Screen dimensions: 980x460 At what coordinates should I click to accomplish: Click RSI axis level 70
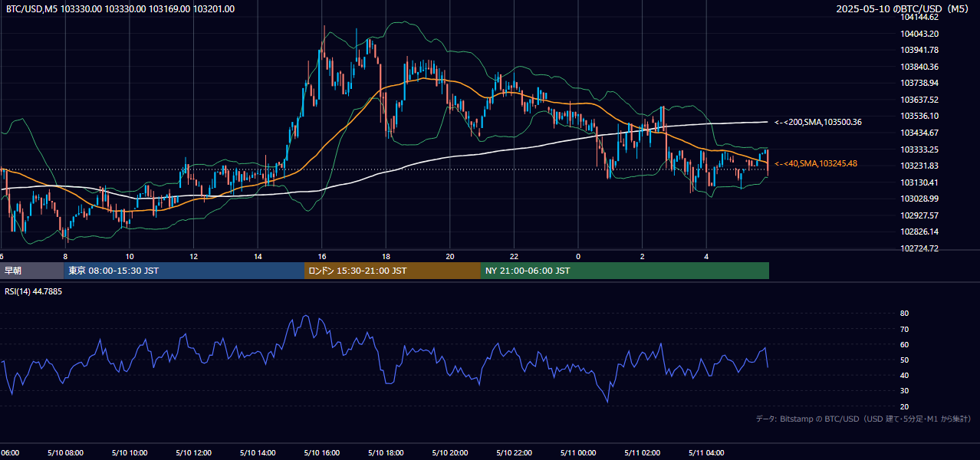(x=904, y=329)
